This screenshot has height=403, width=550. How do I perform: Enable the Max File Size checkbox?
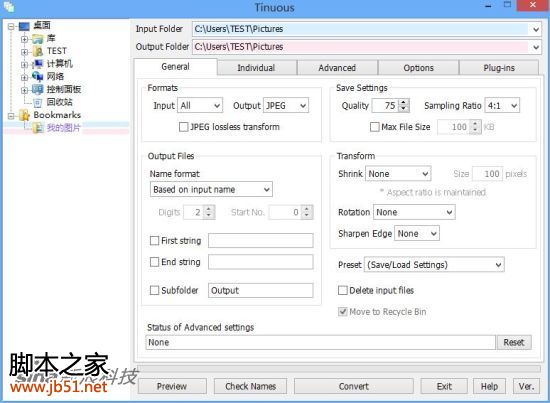375,127
